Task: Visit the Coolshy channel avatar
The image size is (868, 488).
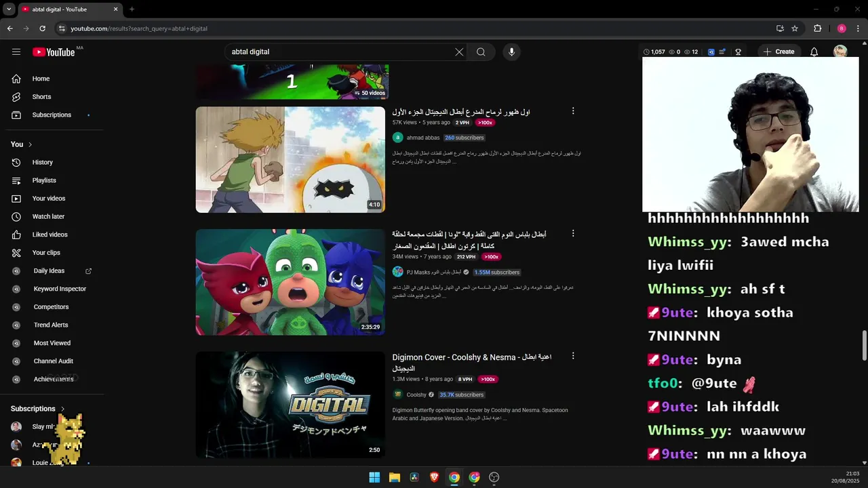Action: coord(397,394)
